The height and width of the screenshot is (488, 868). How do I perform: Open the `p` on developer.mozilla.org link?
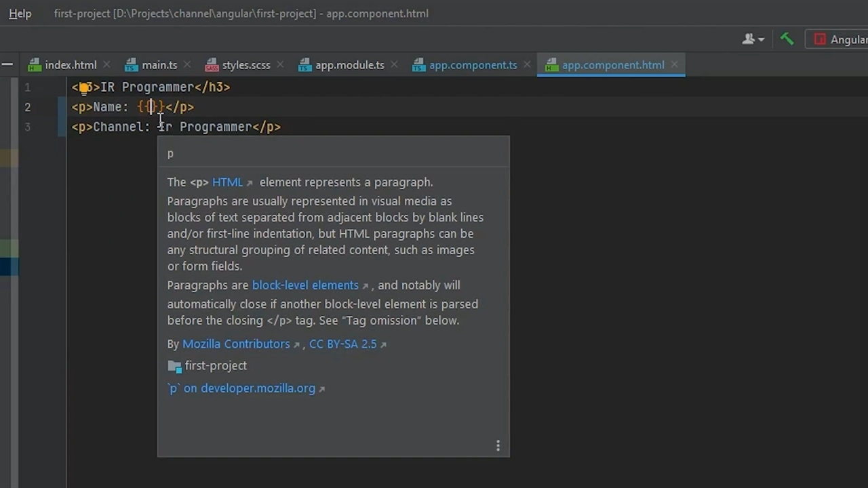coord(242,388)
